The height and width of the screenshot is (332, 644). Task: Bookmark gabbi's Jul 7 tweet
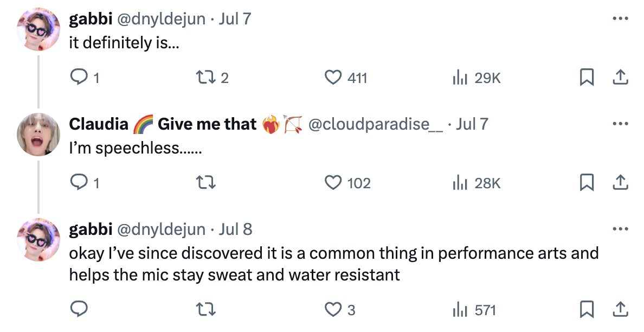586,78
